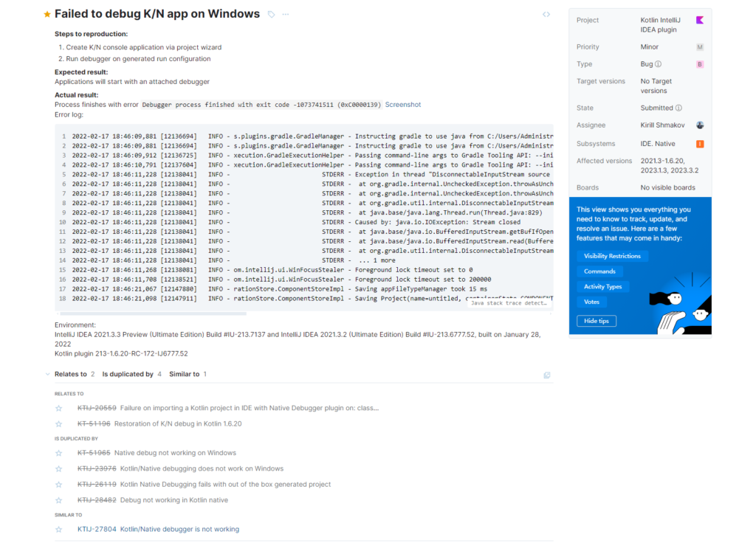Switch to the Similar to tab
756x551 pixels.
(x=184, y=374)
